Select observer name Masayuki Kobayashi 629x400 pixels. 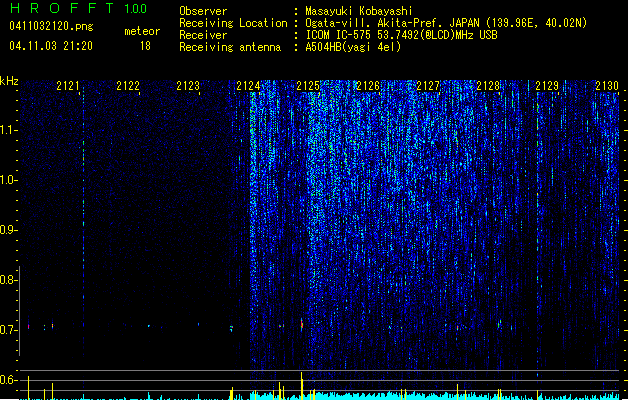coord(359,11)
